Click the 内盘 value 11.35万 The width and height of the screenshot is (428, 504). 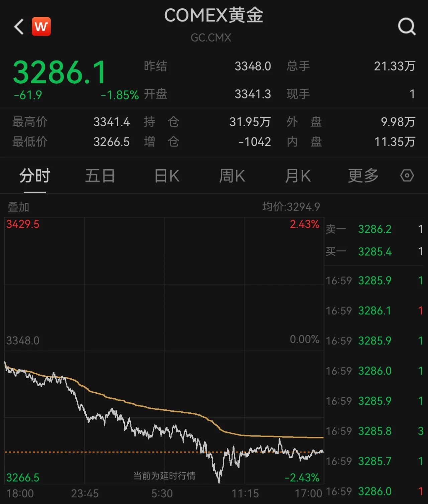(x=395, y=142)
